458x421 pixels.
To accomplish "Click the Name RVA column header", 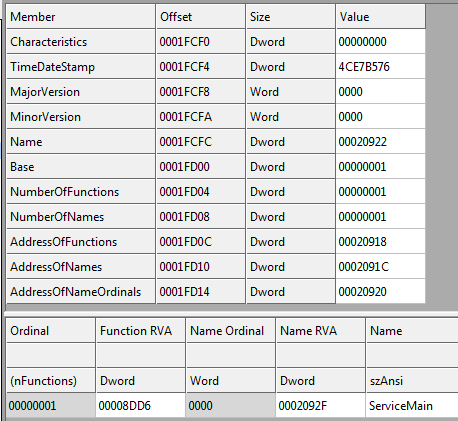I will point(321,330).
